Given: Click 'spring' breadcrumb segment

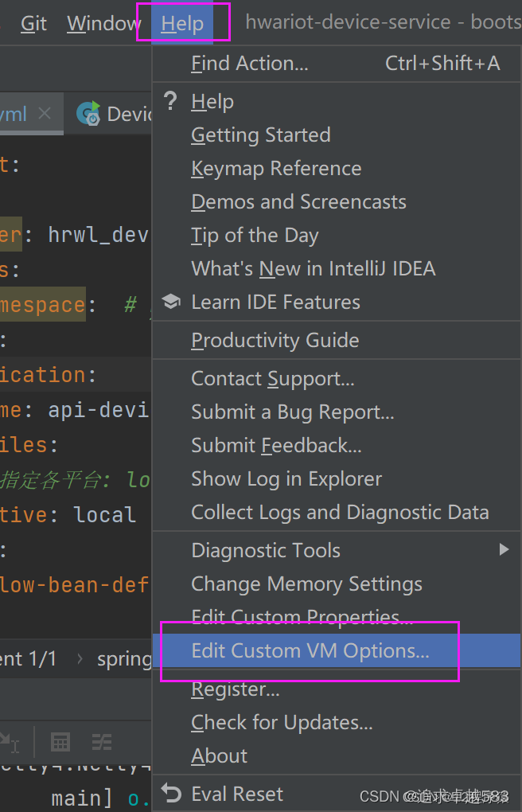Looking at the screenshot, I should (x=124, y=658).
